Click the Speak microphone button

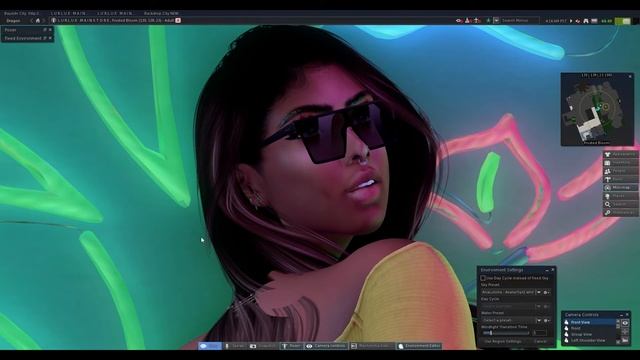point(235,346)
